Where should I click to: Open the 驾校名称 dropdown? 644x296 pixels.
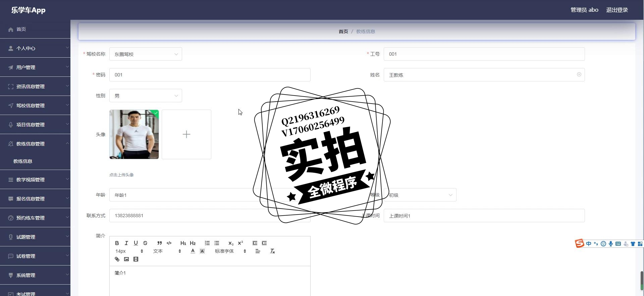coord(146,54)
